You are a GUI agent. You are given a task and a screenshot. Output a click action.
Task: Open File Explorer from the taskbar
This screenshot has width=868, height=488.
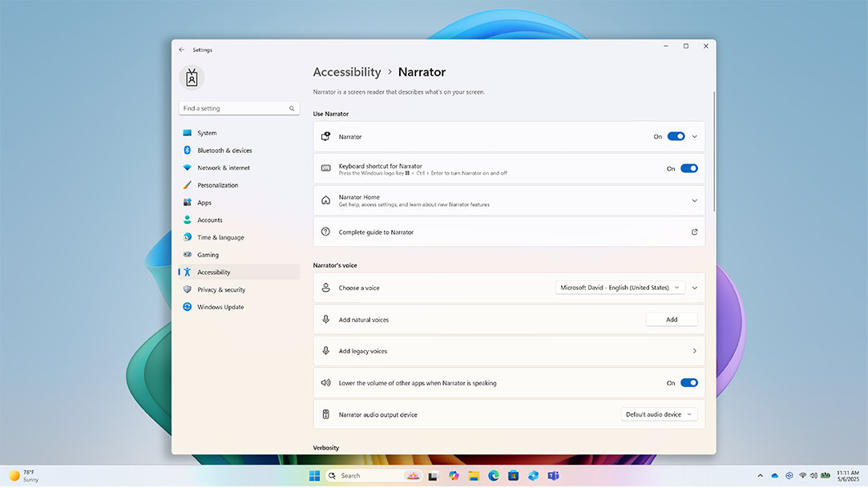(474, 476)
